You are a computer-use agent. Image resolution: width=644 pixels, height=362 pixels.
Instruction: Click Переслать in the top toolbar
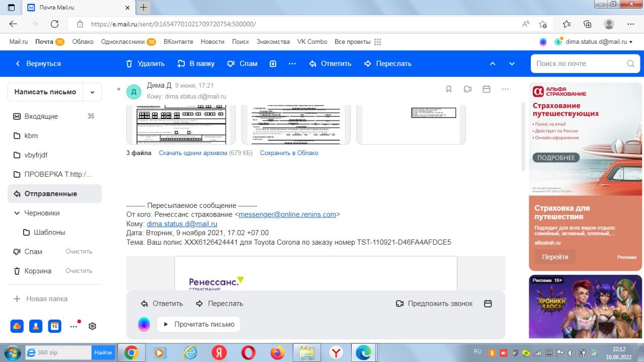tap(387, 64)
